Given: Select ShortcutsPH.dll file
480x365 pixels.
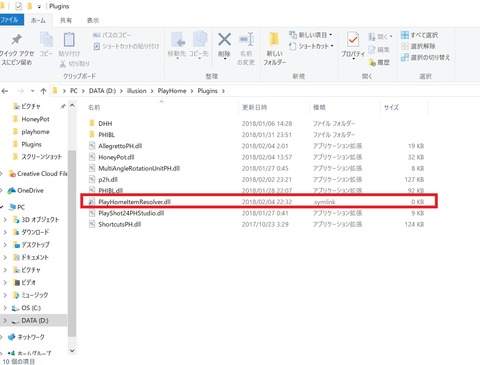Looking at the screenshot, I should tap(257, 224).
